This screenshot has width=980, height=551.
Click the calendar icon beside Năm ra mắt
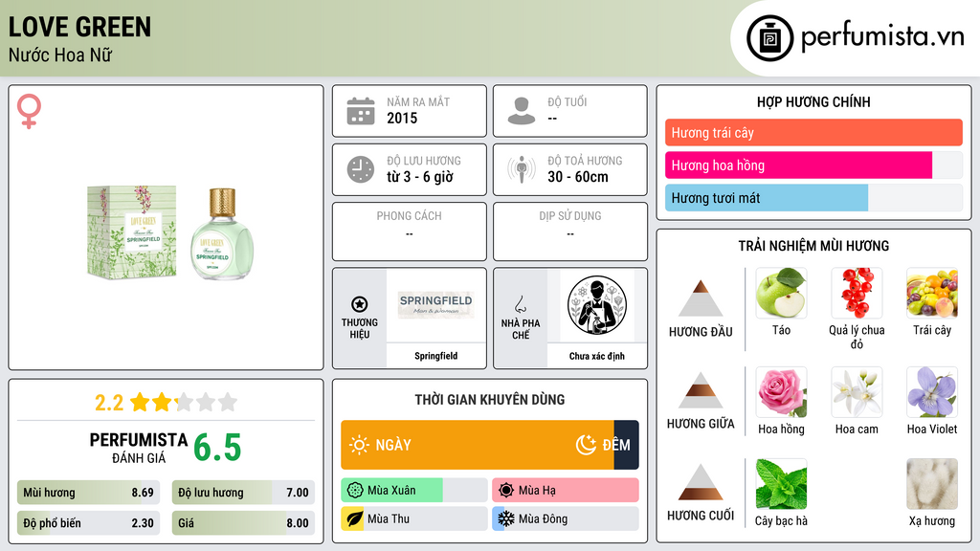pyautogui.click(x=361, y=111)
